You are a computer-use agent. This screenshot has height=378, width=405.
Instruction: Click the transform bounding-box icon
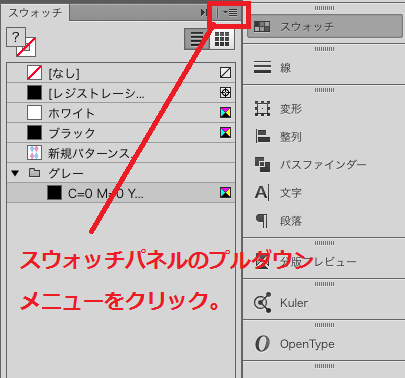(262, 109)
